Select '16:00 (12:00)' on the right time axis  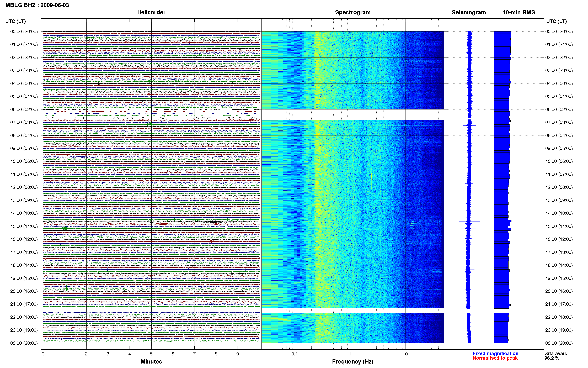tap(559, 239)
